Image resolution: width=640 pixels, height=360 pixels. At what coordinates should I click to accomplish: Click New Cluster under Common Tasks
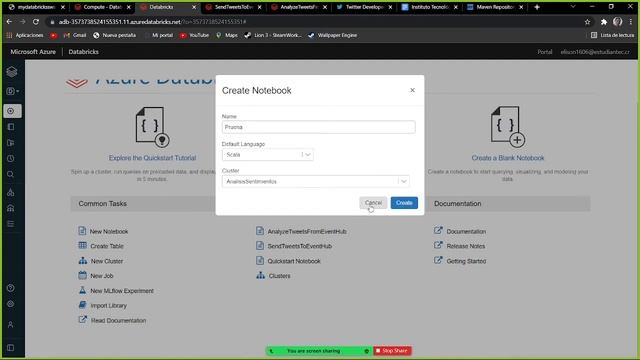pyautogui.click(x=107, y=261)
